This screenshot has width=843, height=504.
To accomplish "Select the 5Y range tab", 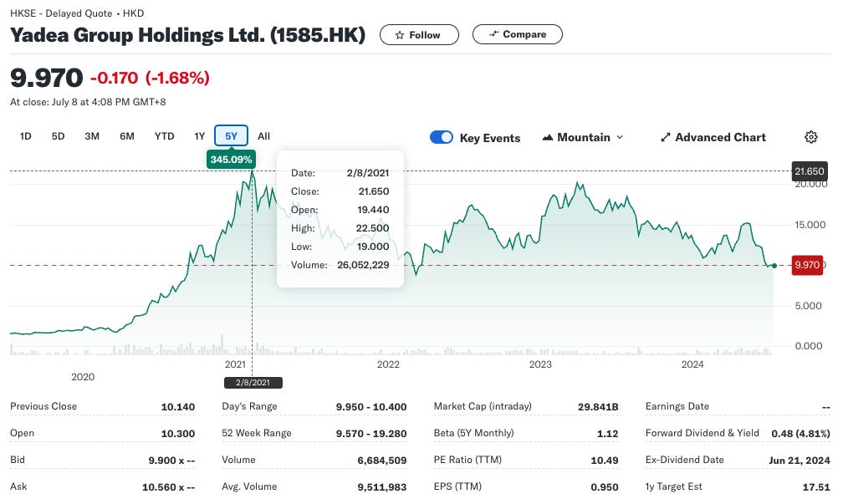I will [231, 136].
